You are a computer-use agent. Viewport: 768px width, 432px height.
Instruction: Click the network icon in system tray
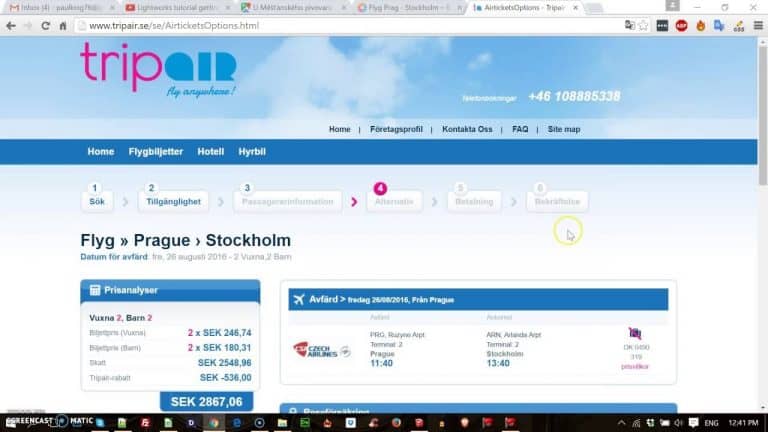coord(636,423)
